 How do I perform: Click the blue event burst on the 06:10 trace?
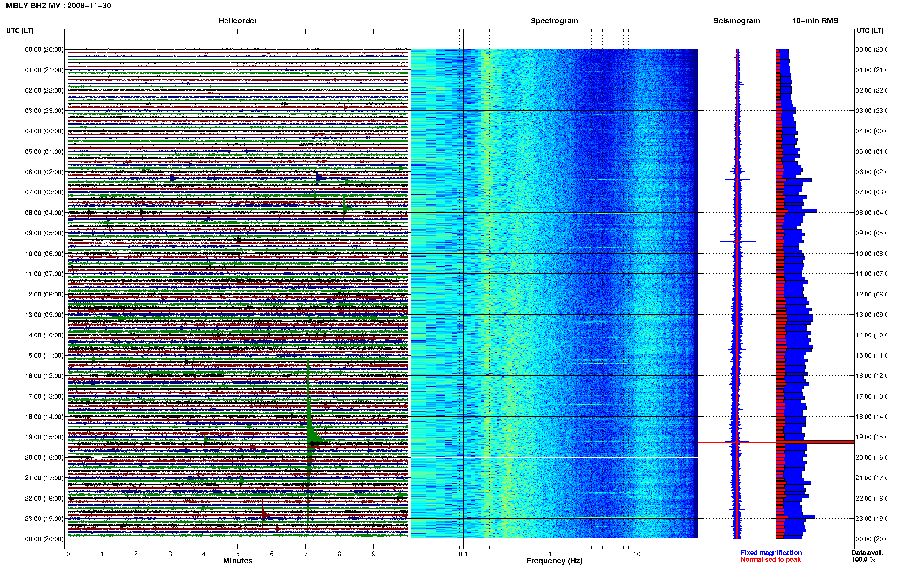319,178
